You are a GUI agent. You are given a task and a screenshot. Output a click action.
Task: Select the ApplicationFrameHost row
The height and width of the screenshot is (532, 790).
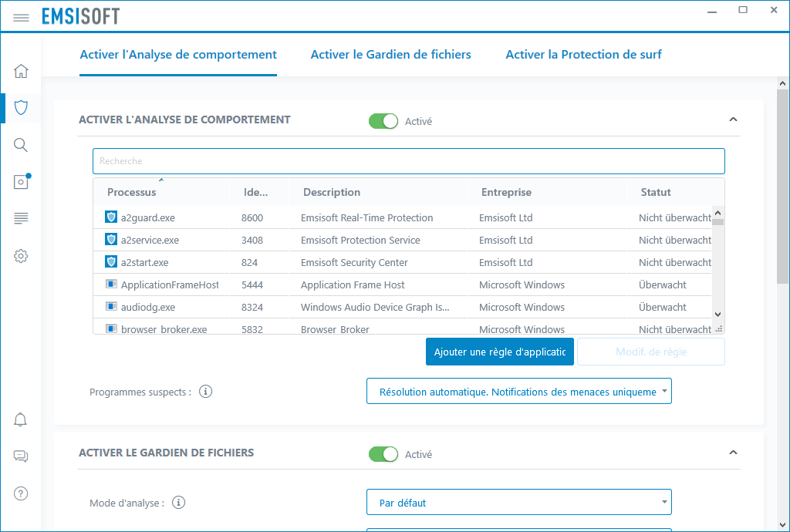[402, 285]
